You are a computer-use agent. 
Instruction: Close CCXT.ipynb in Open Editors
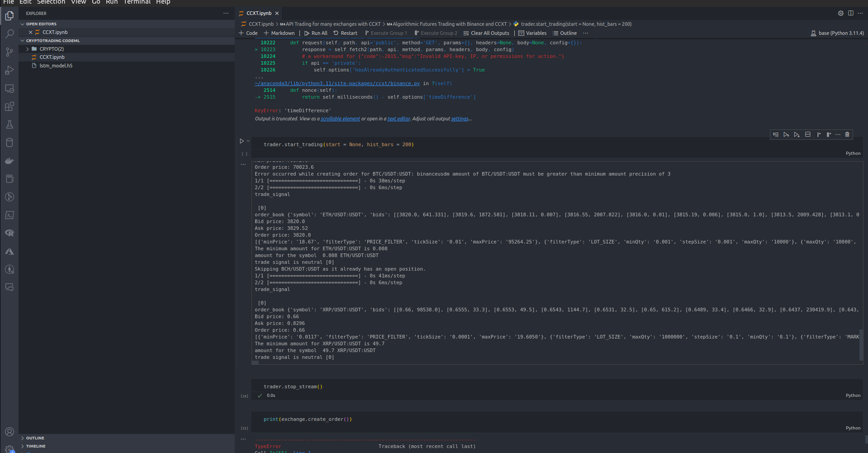point(30,32)
